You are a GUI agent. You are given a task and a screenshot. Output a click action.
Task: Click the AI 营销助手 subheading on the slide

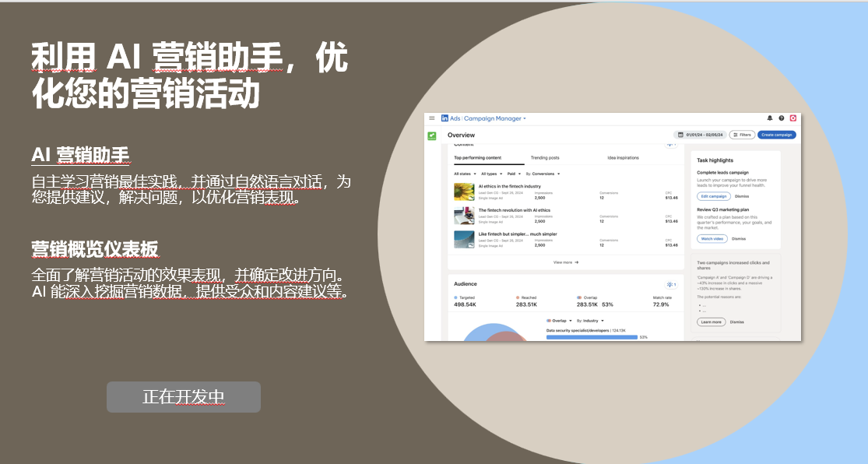click(80, 155)
